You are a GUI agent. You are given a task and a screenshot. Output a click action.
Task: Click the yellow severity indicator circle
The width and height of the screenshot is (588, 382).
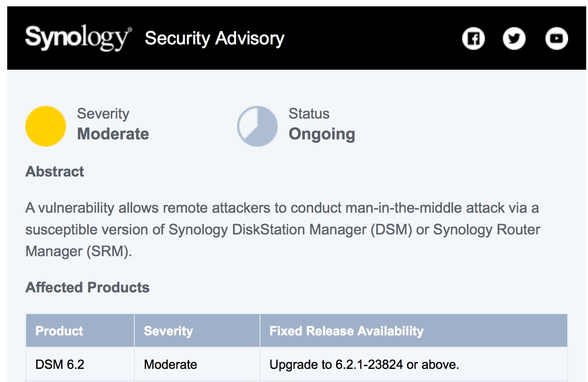coord(46,126)
